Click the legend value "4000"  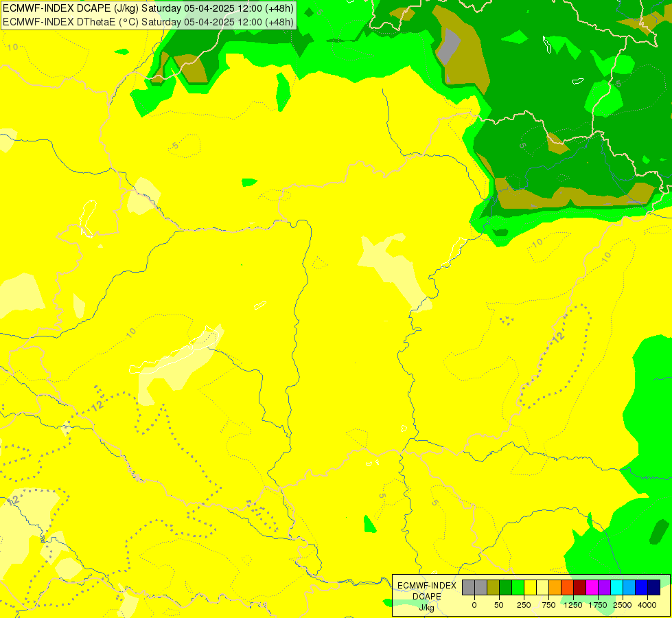click(x=647, y=605)
